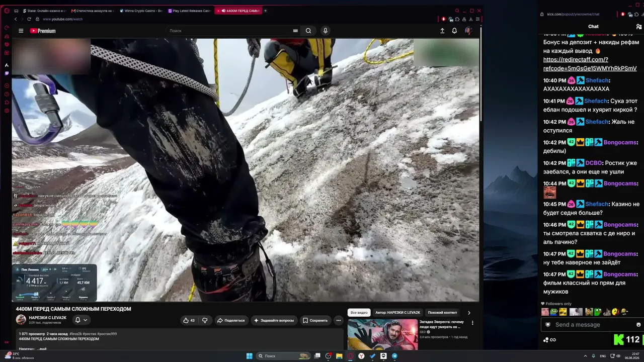Open the taskbar clock showing 22:47
This screenshot has height=362, width=644.
(x=631, y=356)
